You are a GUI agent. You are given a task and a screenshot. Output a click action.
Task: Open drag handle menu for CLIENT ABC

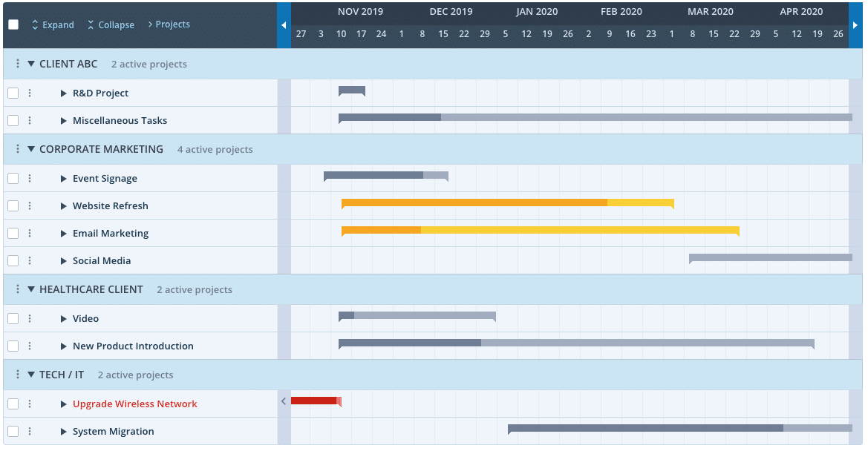[18, 65]
